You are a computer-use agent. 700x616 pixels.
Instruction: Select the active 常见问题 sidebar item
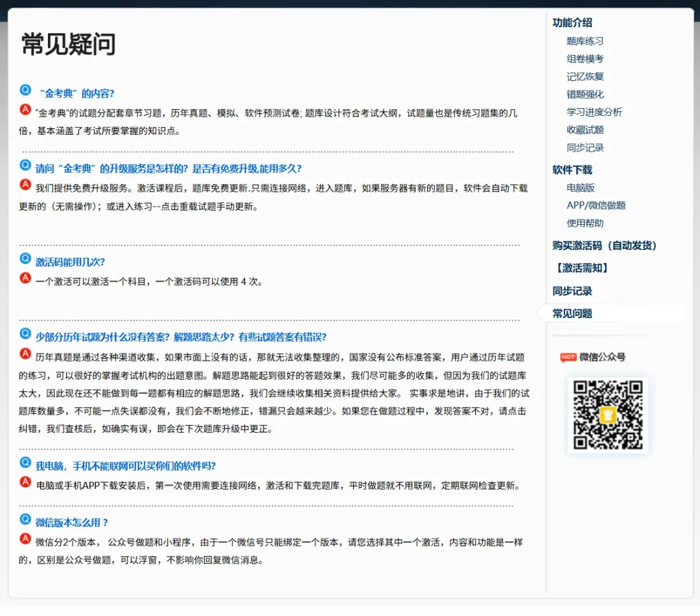pyautogui.click(x=572, y=314)
